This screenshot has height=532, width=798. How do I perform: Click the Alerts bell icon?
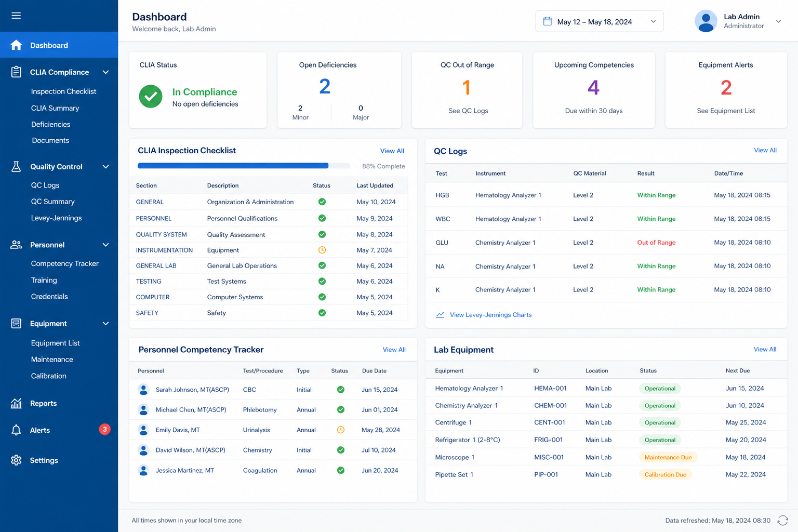16,430
